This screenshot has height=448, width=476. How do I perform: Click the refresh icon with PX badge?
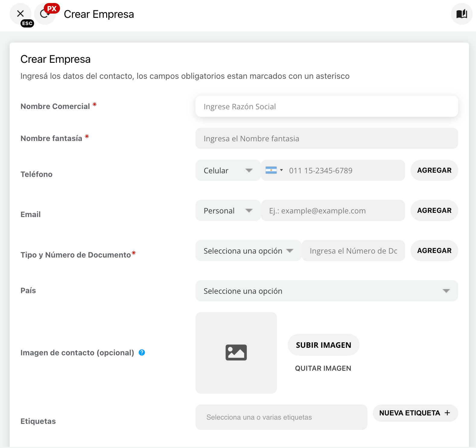click(45, 14)
